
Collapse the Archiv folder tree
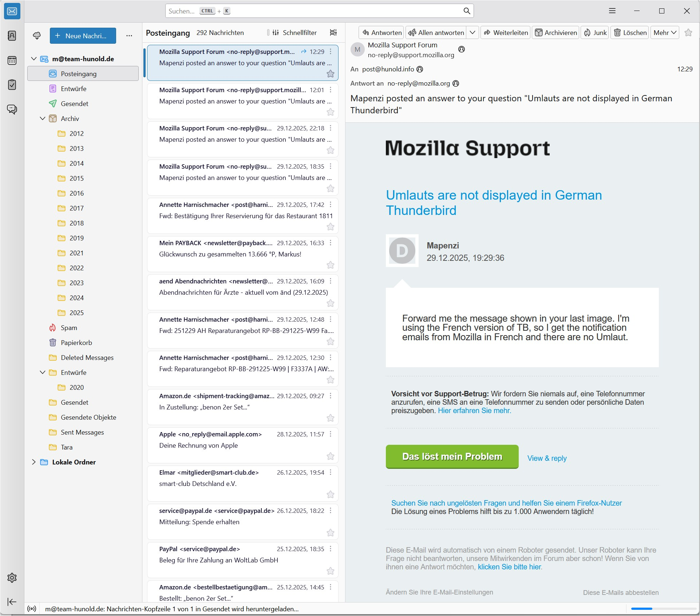coord(43,119)
